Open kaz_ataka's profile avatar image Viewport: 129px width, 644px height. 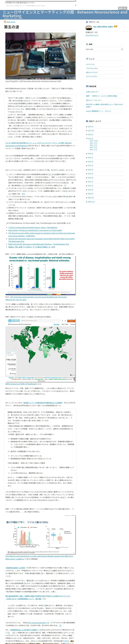tap(89, 28)
